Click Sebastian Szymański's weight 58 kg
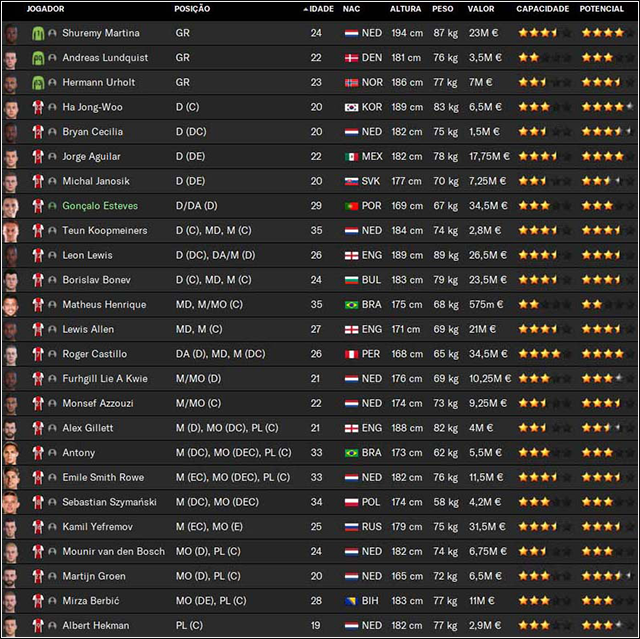The image size is (640, 639). pos(446,502)
